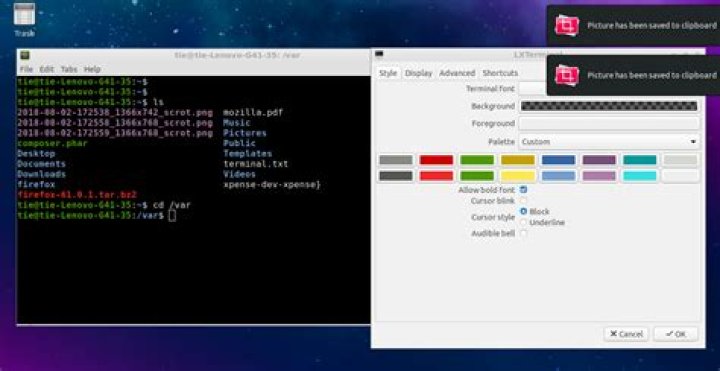Image resolution: width=720 pixels, height=371 pixels.
Task: Click the lower screenshot notification icon
Action: [567, 75]
